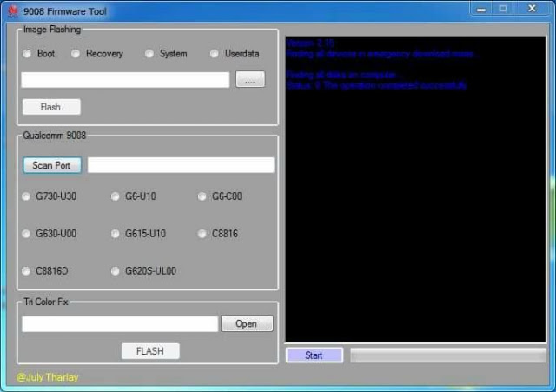Image resolution: width=556 pixels, height=392 pixels.
Task: Click the progress bar next to Start
Action: (448, 355)
